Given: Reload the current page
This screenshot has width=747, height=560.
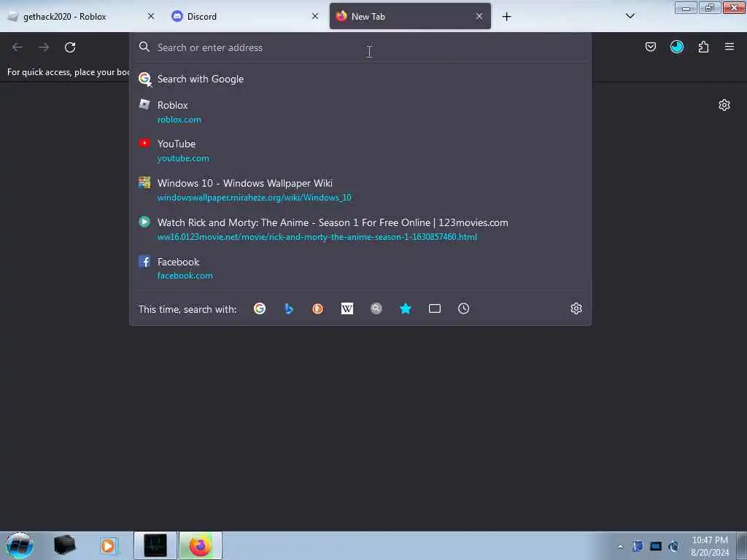Looking at the screenshot, I should click(x=70, y=47).
